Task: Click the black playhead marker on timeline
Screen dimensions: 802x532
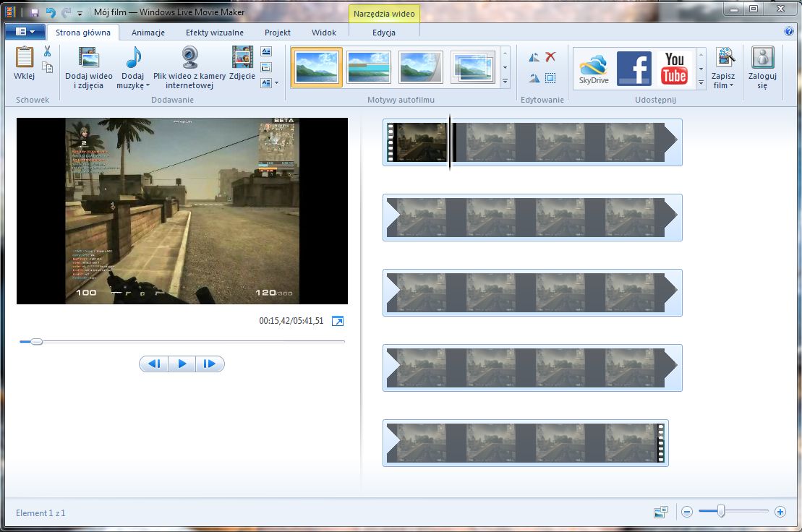Action: 450,142
